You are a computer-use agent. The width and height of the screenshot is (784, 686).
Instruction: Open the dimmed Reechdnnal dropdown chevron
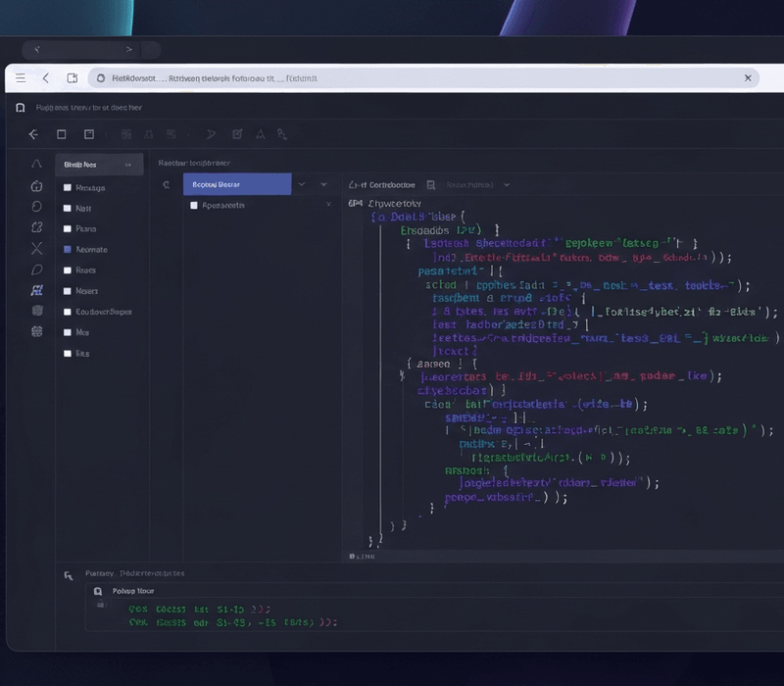click(507, 184)
